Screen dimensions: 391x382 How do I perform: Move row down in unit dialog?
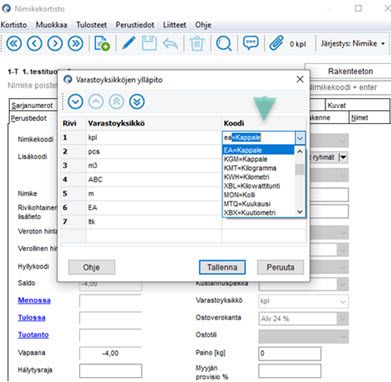[x=75, y=102]
